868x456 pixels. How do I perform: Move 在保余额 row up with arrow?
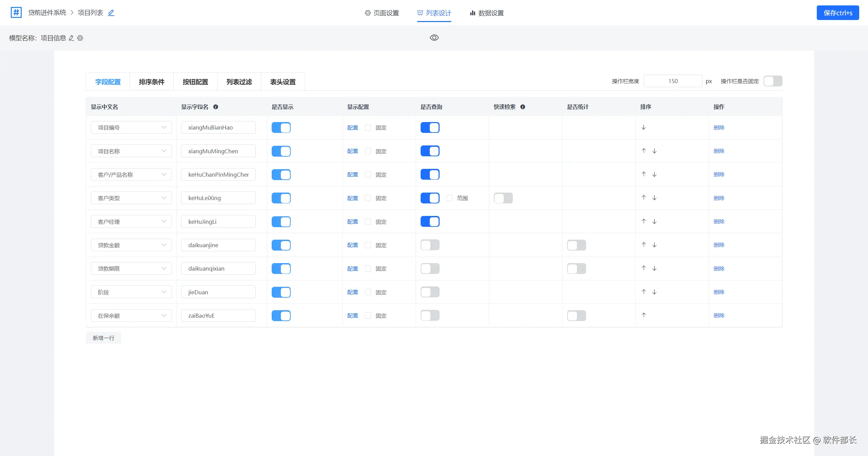(643, 315)
